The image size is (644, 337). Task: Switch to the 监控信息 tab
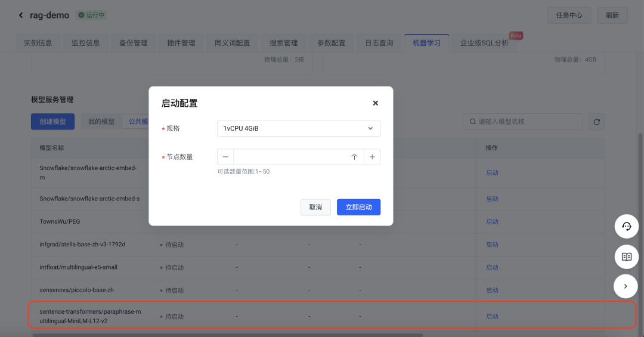pyautogui.click(x=85, y=43)
